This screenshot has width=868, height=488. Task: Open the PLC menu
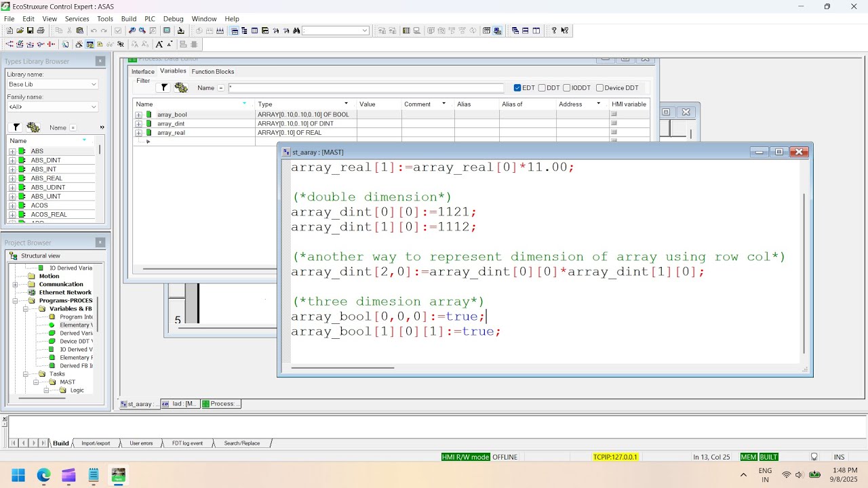tap(150, 19)
